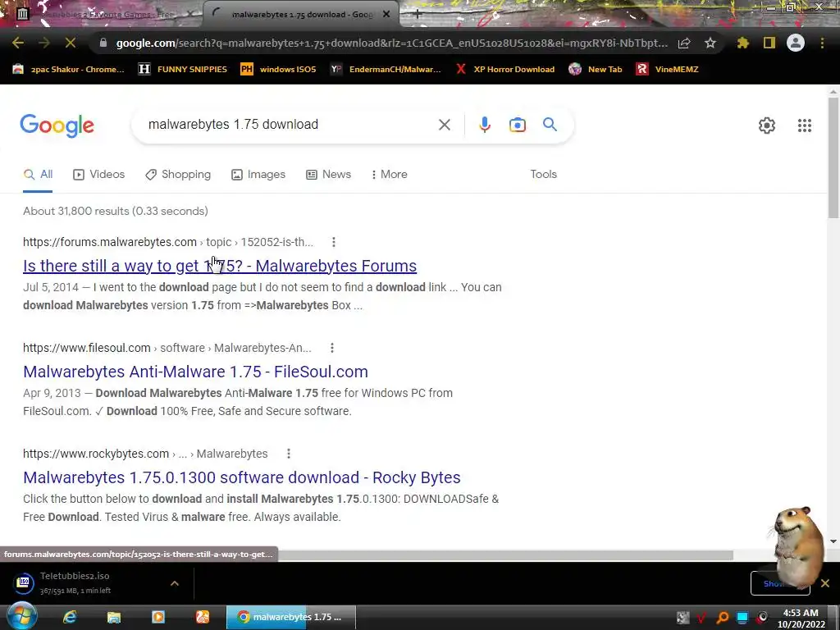The width and height of the screenshot is (840, 630).
Task: Close the downloads bar
Action: click(825, 583)
